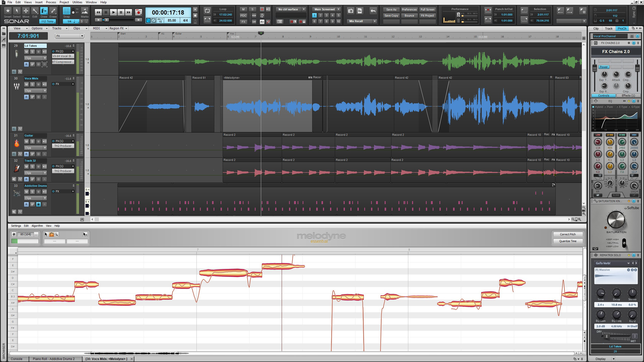Select Melodyne's magnifier zoom tool
The width and height of the screenshot is (644, 362).
point(56,234)
